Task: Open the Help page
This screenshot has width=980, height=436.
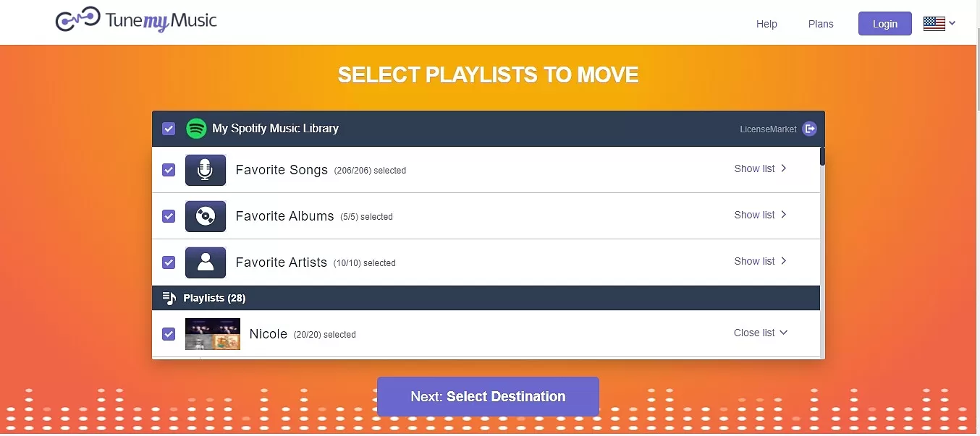Action: click(766, 24)
